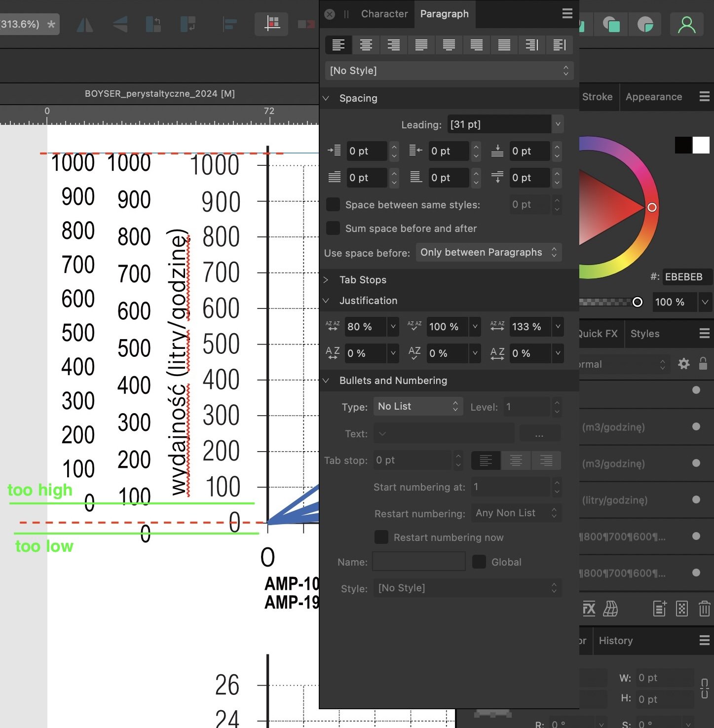This screenshot has height=728, width=714.
Task: Select left-align paragraph alignment
Action: [x=338, y=45]
